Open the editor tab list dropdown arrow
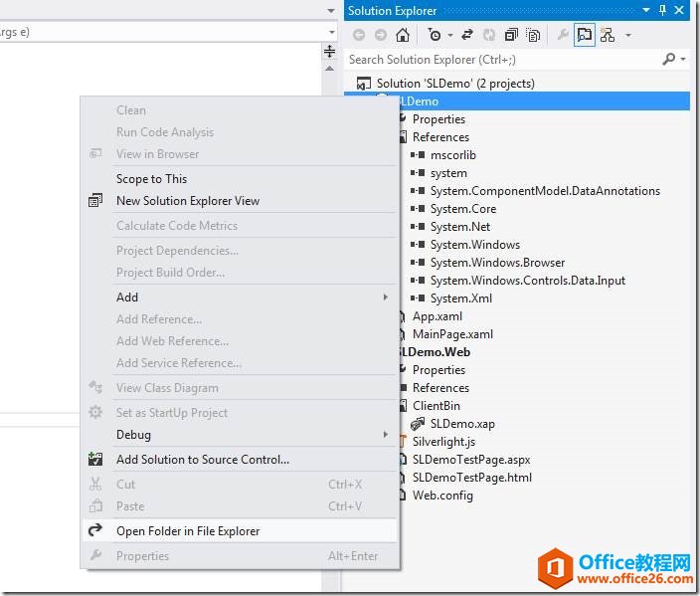Screen dimensions: 700x596 pyautogui.click(x=331, y=10)
